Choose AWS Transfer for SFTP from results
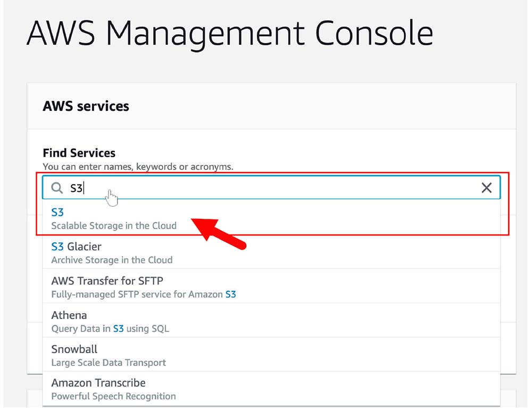This screenshot has height=408, width=532. tap(107, 281)
